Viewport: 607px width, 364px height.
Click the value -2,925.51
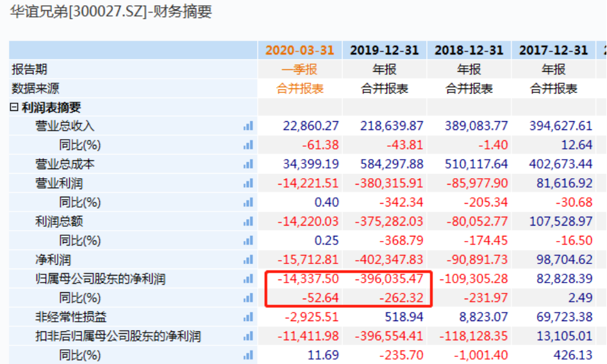click(x=312, y=317)
